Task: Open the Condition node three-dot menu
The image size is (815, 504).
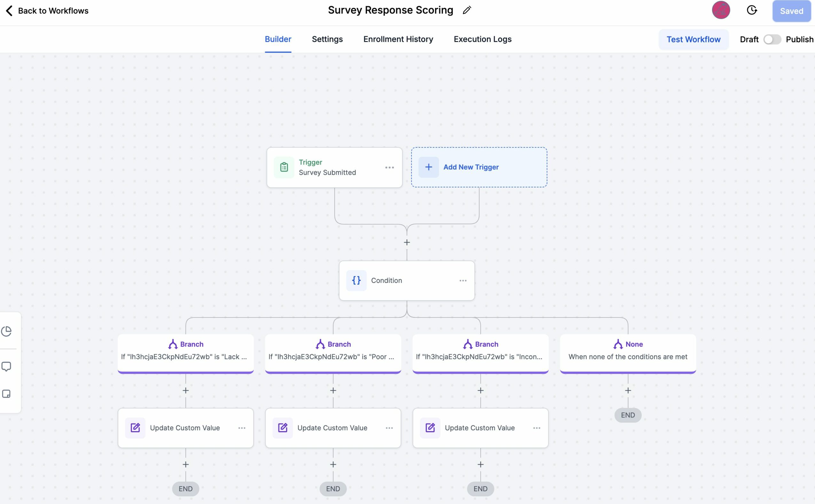Action: (462, 280)
